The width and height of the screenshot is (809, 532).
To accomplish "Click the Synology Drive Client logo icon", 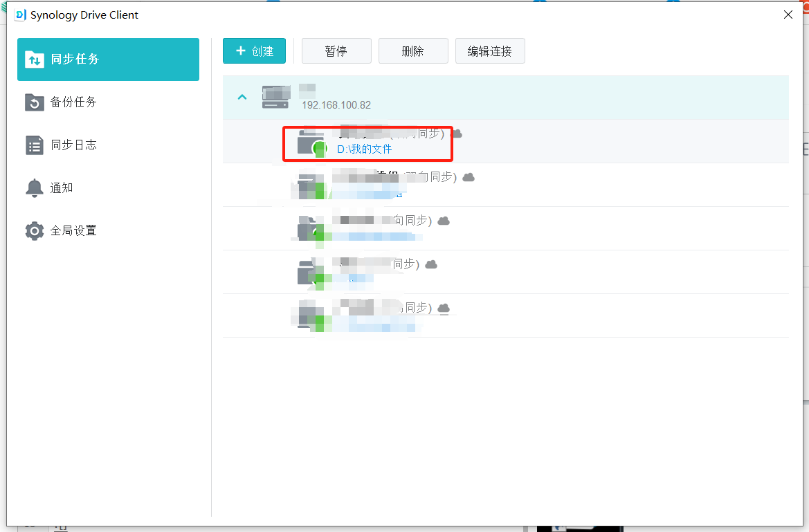I will (x=21, y=15).
